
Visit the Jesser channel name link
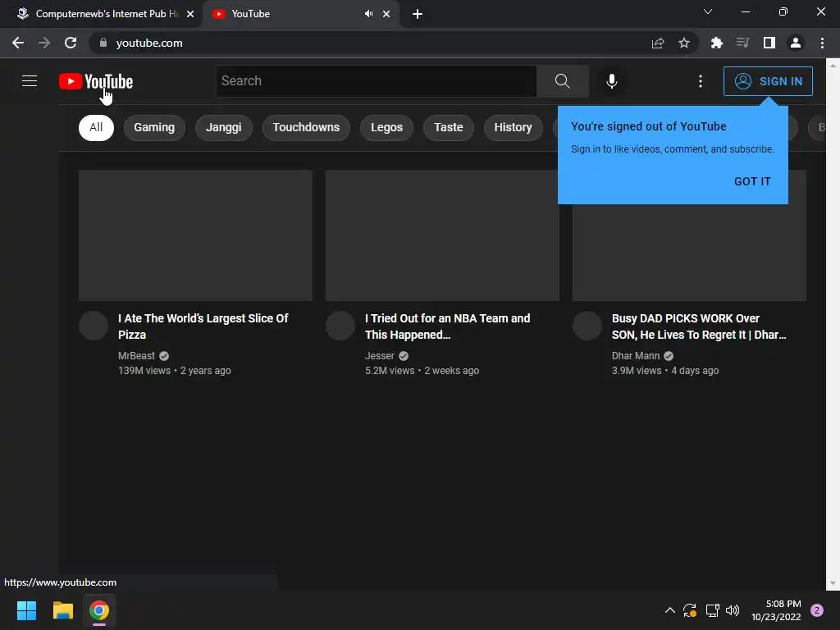pyautogui.click(x=379, y=356)
